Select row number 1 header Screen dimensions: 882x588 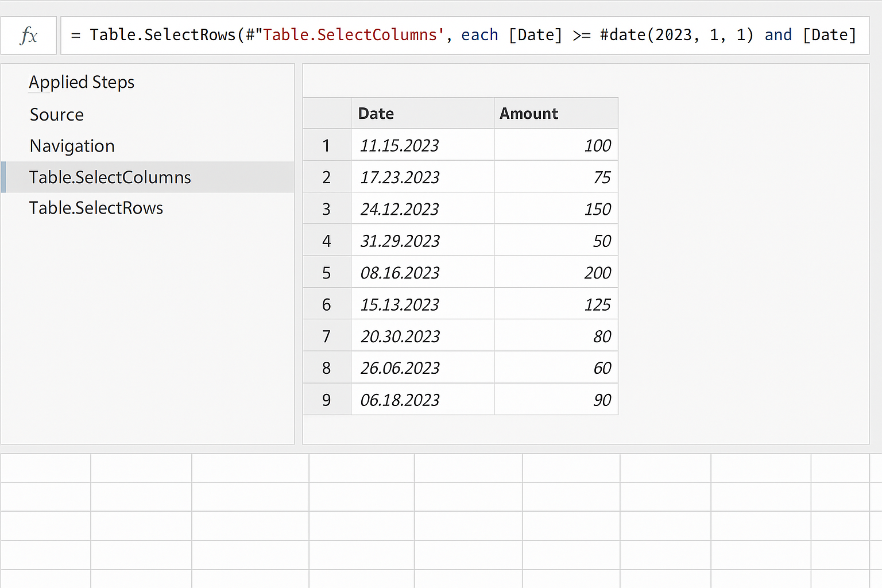click(327, 145)
